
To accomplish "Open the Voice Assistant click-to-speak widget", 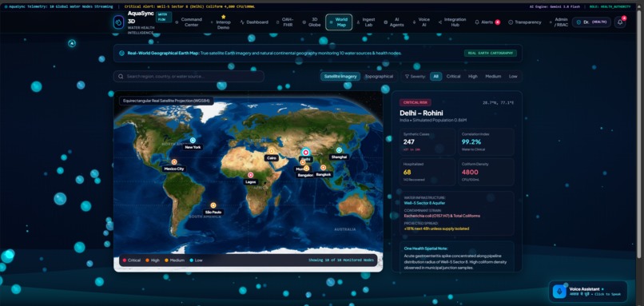I will tap(588, 292).
